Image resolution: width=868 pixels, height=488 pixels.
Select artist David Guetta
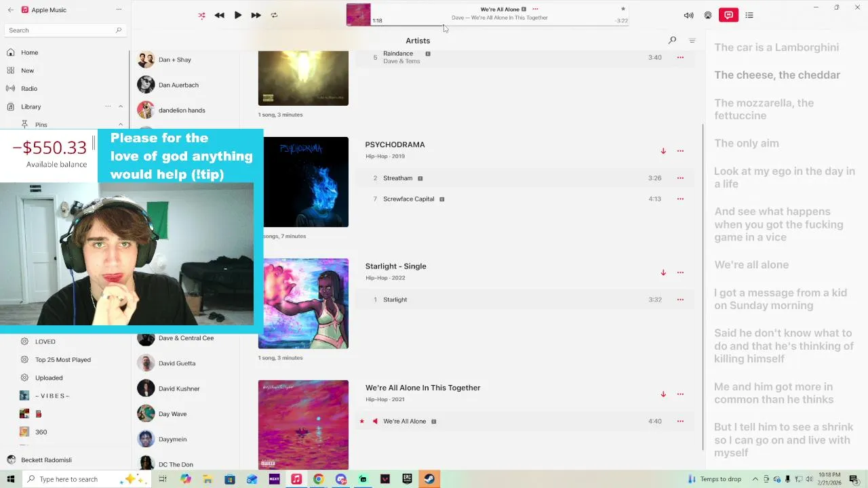click(x=176, y=363)
